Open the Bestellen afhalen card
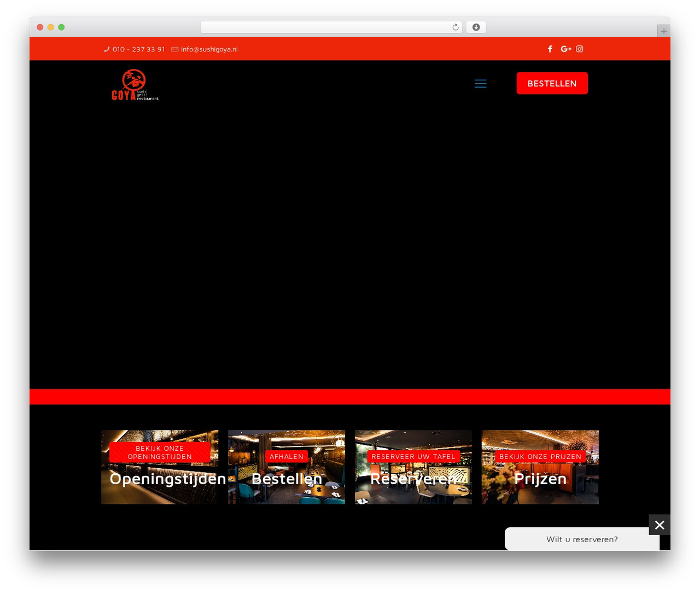 coord(287,467)
